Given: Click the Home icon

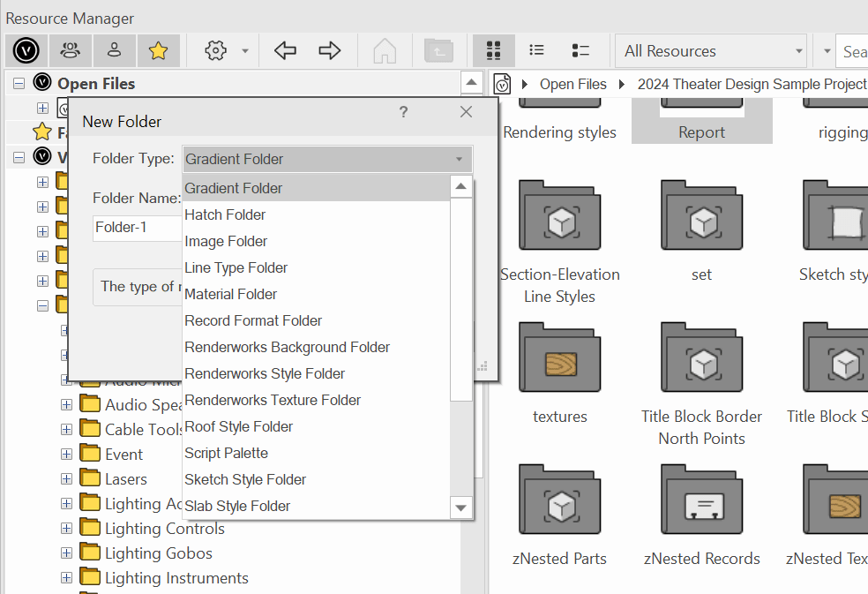Looking at the screenshot, I should [x=385, y=51].
